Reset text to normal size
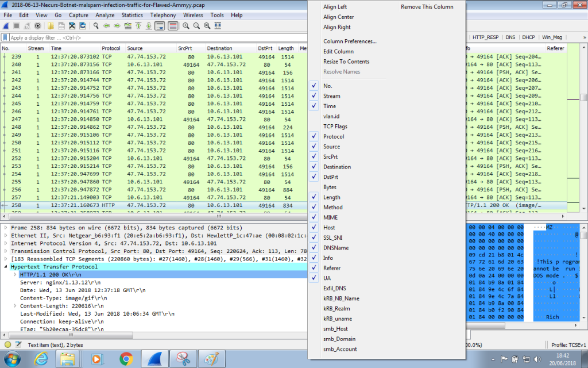This screenshot has width=588, height=368. 207,26
